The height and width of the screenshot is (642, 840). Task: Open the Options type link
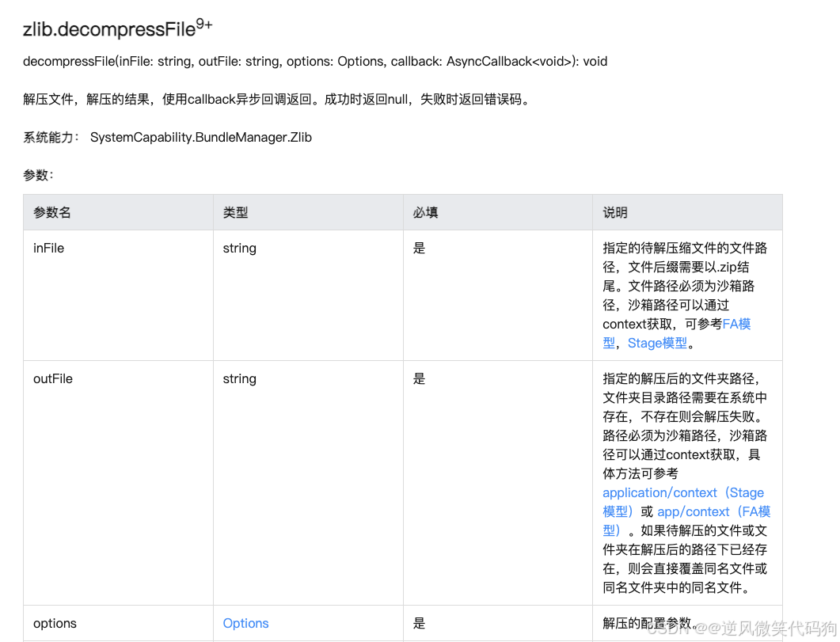pyautogui.click(x=245, y=623)
